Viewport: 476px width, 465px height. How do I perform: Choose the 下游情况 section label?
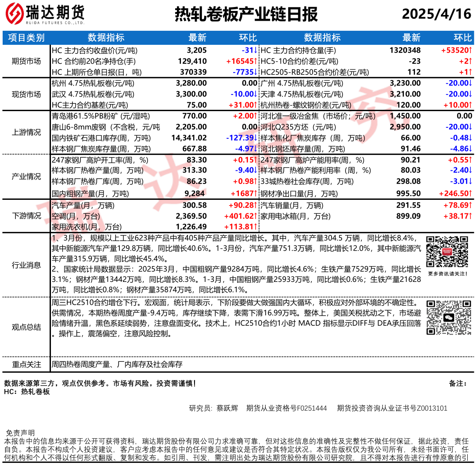pos(26,216)
